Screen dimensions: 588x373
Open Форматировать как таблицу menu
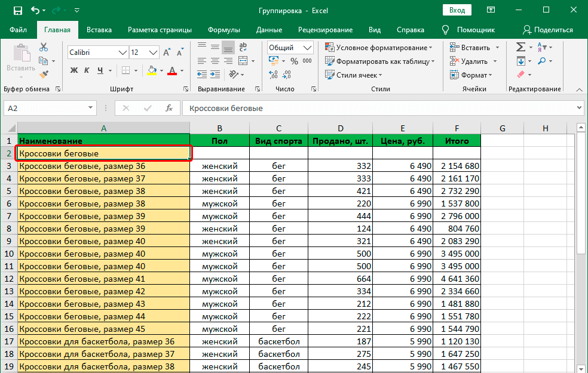click(380, 61)
